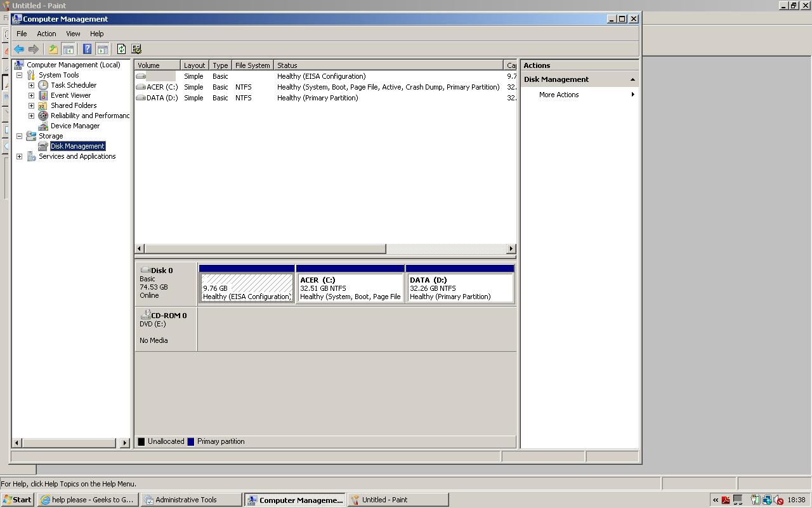Click the Shared Folders icon
This screenshot has width=812, height=508.
coord(43,105)
